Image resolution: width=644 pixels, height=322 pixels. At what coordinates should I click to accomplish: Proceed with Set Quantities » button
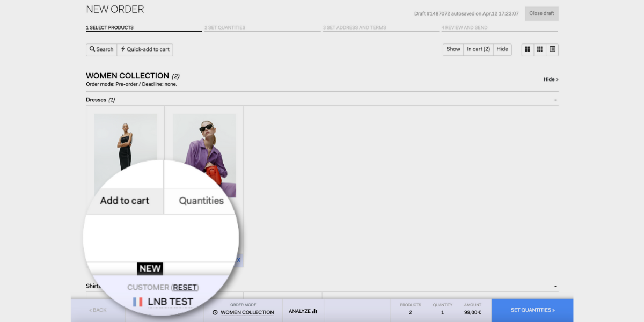532,310
